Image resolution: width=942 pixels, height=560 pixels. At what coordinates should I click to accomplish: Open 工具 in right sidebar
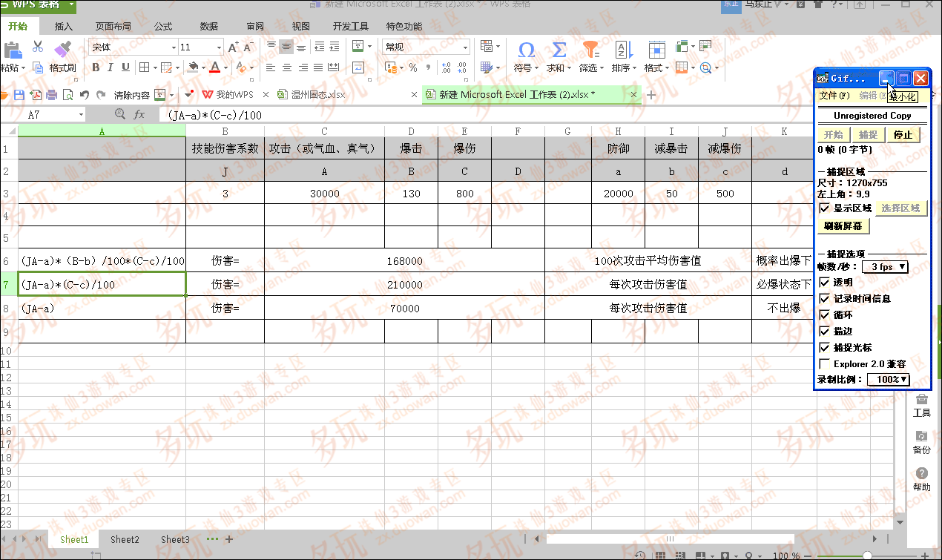(x=922, y=406)
